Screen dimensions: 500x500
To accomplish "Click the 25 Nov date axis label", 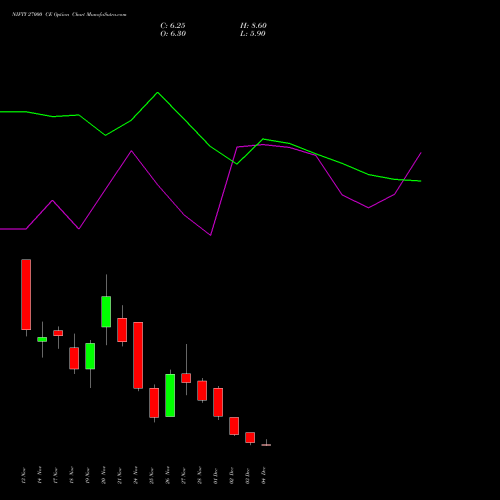I will click(152, 475).
